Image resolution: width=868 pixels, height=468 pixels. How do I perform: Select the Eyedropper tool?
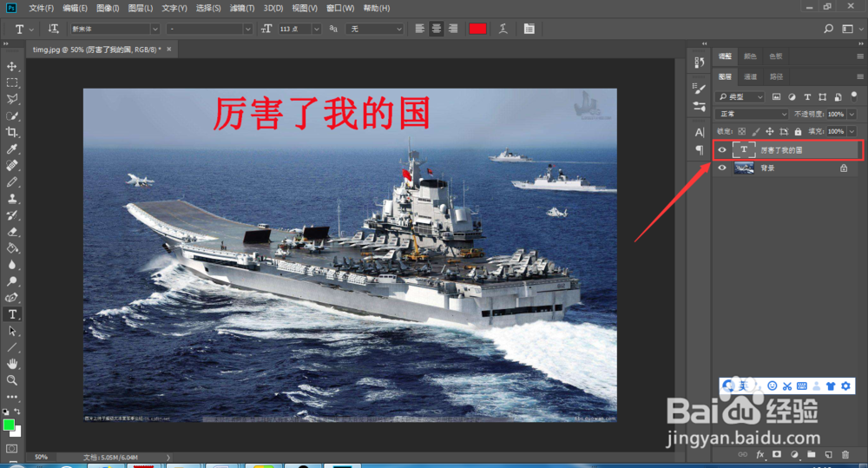pyautogui.click(x=11, y=149)
